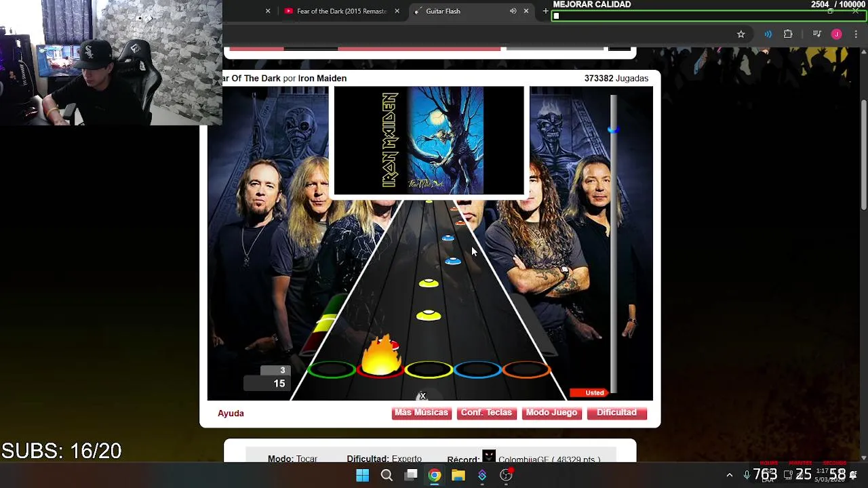868x488 pixels.
Task: Show hidden system tray icons
Action: pyautogui.click(x=729, y=475)
